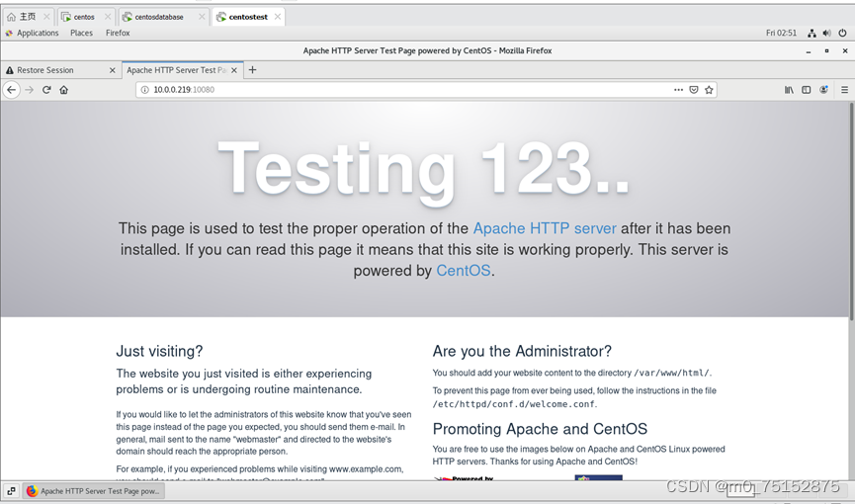The width and height of the screenshot is (855, 504).
Task: Click the page vertical scrollbar
Action: (x=852, y=211)
